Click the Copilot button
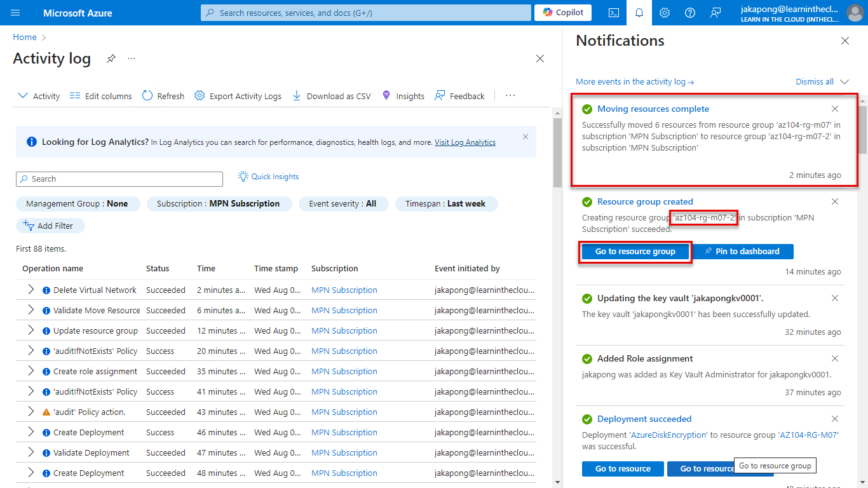The width and height of the screenshot is (868, 488). tap(563, 13)
